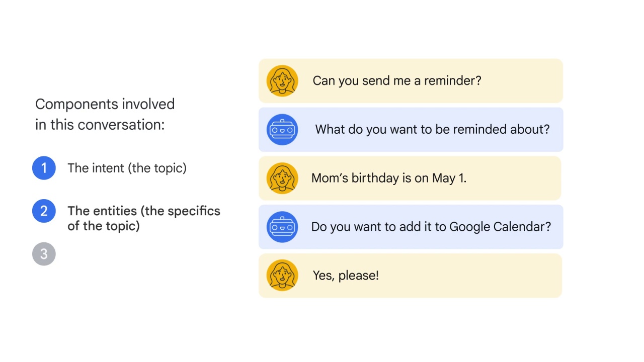The width and height of the screenshot is (644, 362).
Task: Click "The entities (the specifics of the topic)" item
Action: click(144, 218)
